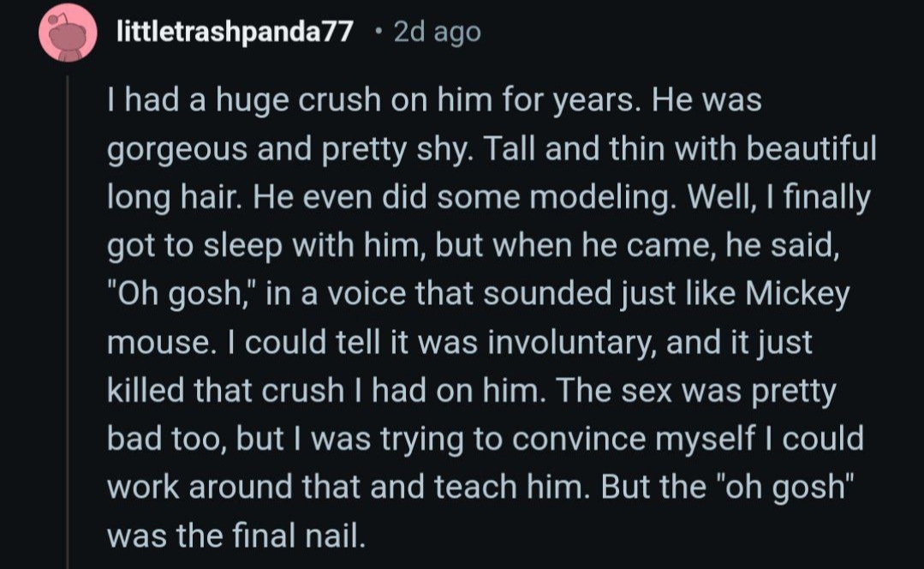924x569 pixels.
Task: Click the phrase 'beautiful' at line end
Action: tap(812, 148)
